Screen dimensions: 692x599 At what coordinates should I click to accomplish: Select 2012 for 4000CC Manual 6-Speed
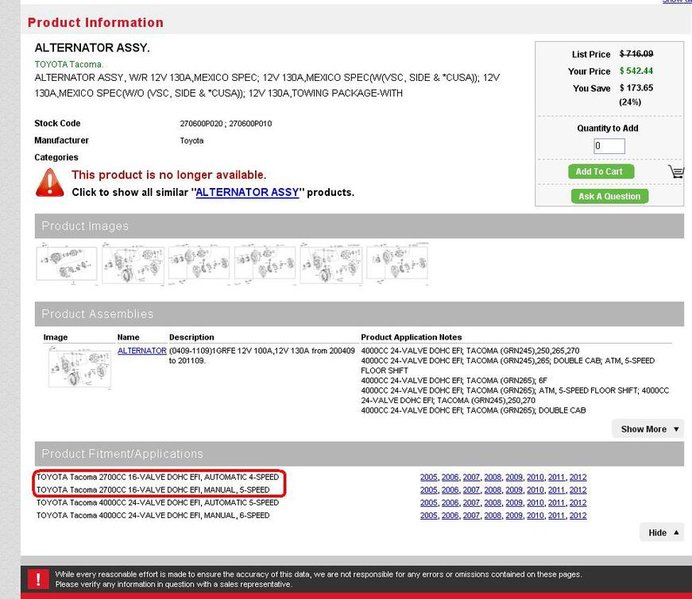(578, 516)
